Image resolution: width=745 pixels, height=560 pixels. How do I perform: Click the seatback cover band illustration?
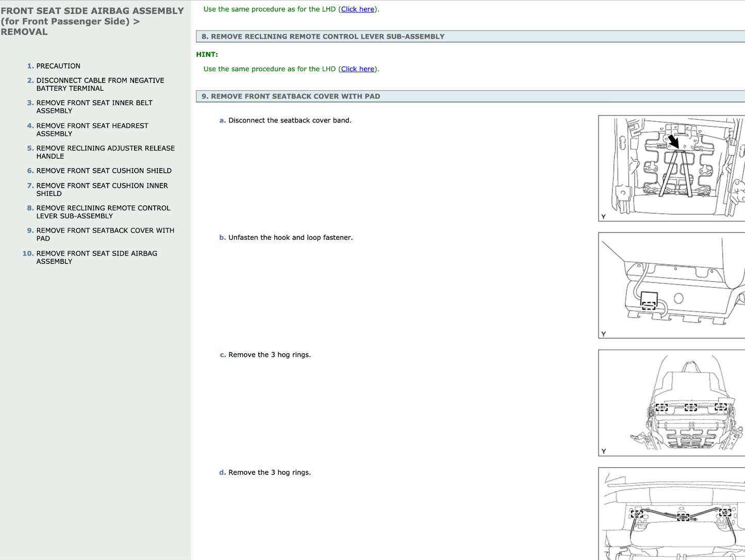tap(671, 169)
